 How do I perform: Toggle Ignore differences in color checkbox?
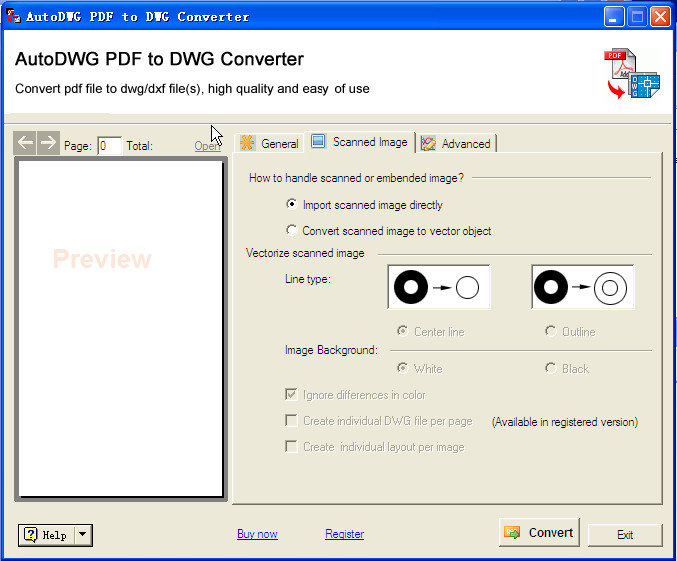tap(291, 394)
